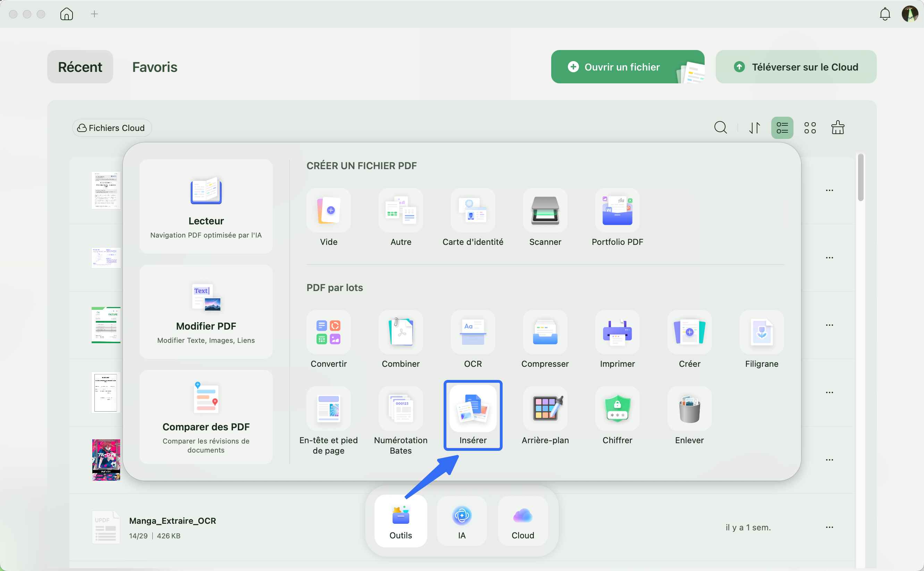Go to the home tab

[x=66, y=14]
